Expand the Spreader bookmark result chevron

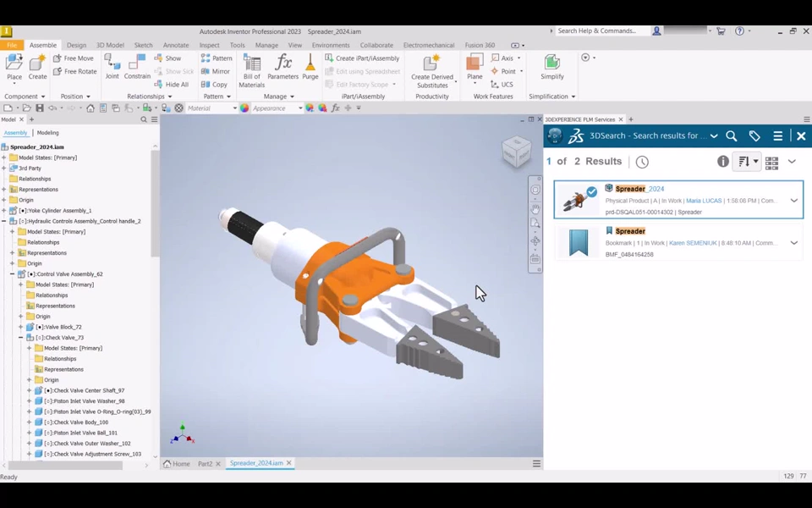pyautogui.click(x=794, y=243)
